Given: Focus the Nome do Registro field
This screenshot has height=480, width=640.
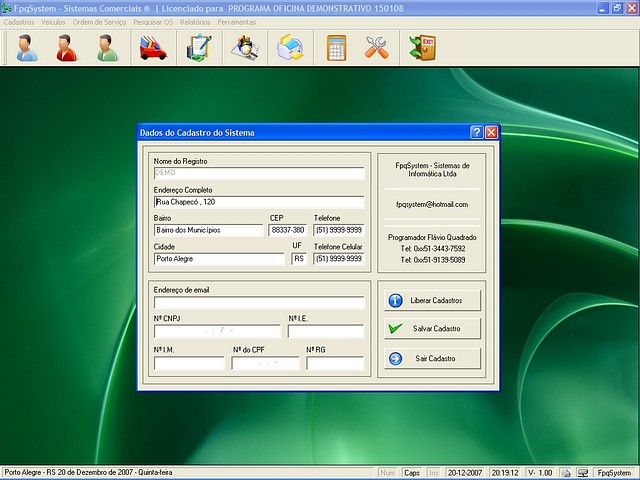Looking at the screenshot, I should coord(259,173).
